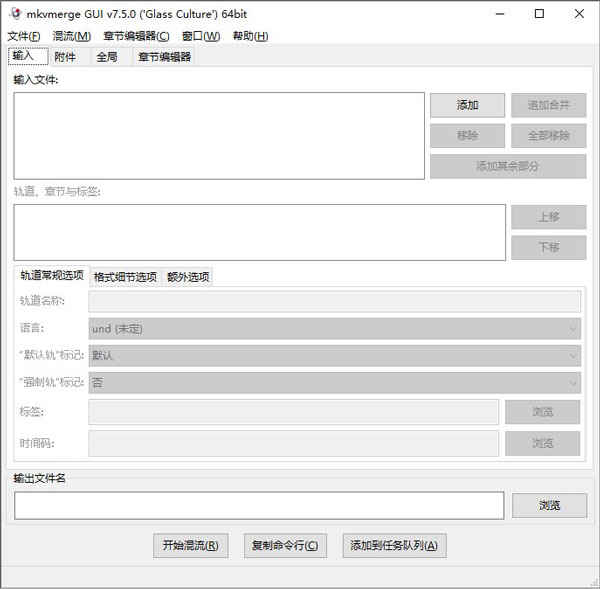The height and width of the screenshot is (589, 600).
Task: Switch to the 章节编辑器 tab
Action: 165,57
